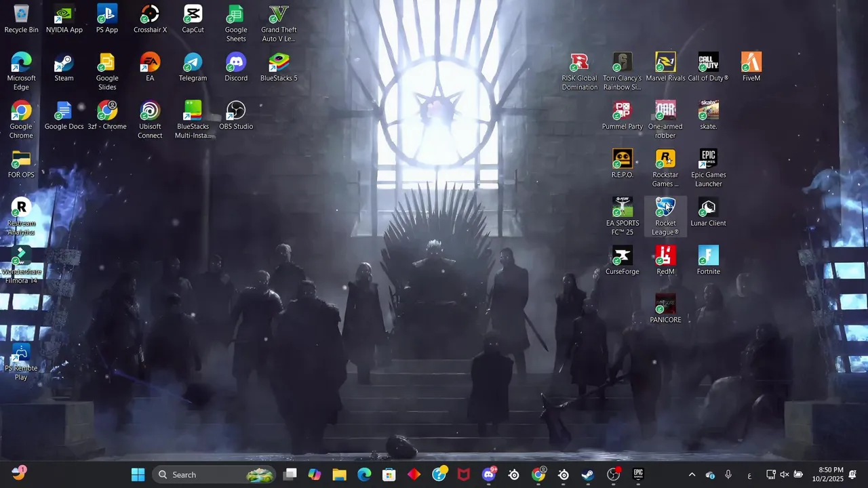Switch to Discord in the taskbar

click(x=489, y=474)
